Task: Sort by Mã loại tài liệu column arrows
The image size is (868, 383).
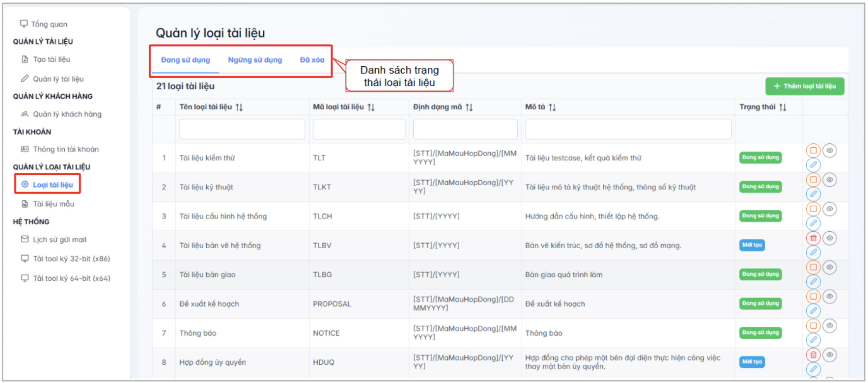Action: click(x=371, y=107)
